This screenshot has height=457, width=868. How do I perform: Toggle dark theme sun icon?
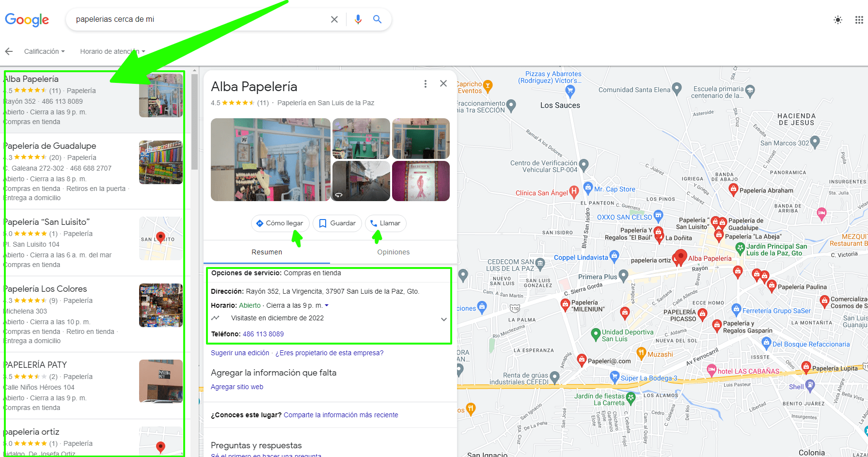[x=837, y=20]
